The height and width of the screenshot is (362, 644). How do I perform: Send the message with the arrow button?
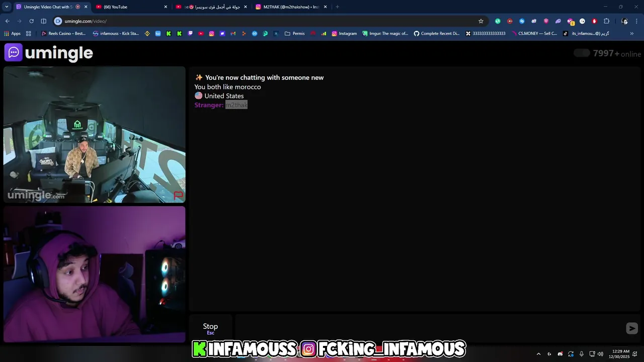pos(632,328)
